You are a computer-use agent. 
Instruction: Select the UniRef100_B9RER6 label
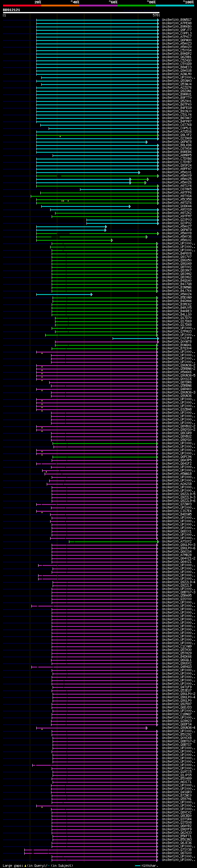point(177,152)
